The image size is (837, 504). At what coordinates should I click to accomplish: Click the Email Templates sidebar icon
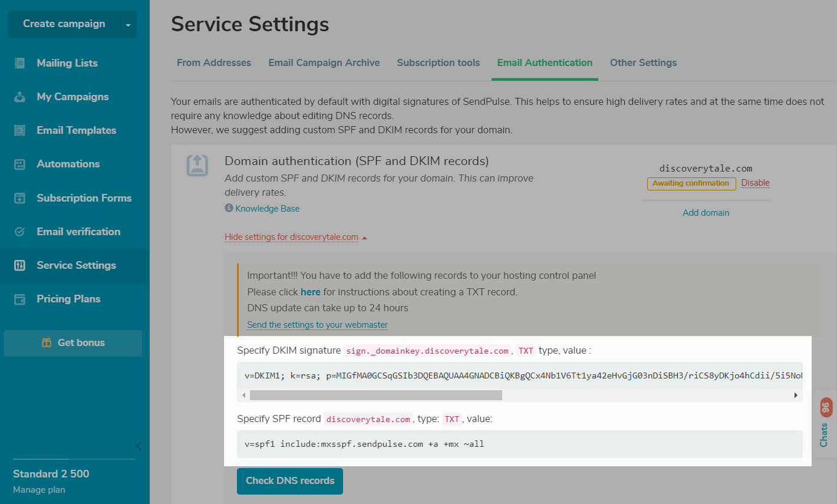click(x=19, y=130)
